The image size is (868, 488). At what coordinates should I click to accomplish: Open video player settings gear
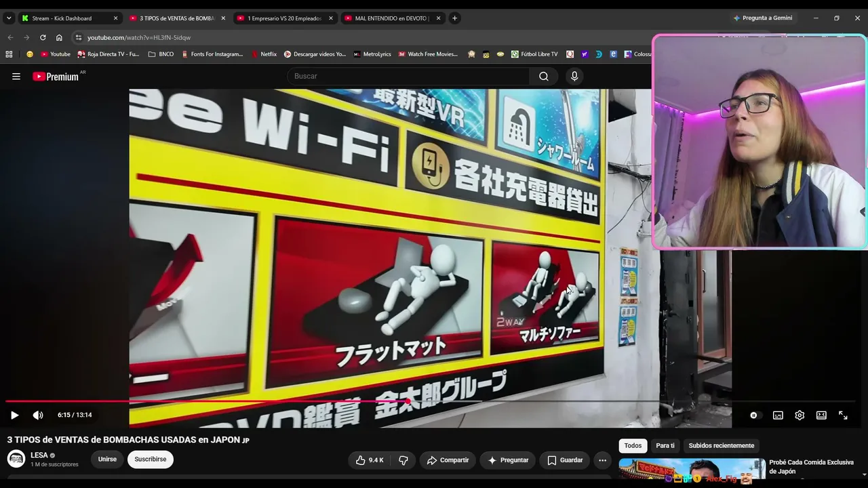click(800, 415)
